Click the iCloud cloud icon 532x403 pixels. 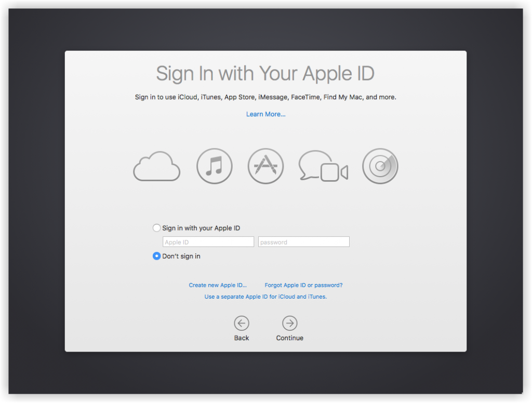[156, 166]
